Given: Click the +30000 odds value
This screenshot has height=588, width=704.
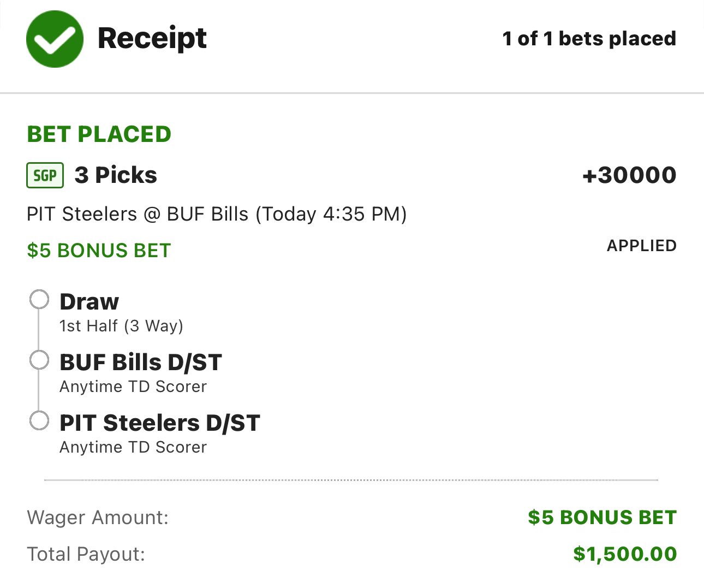Looking at the screenshot, I should 629,175.
